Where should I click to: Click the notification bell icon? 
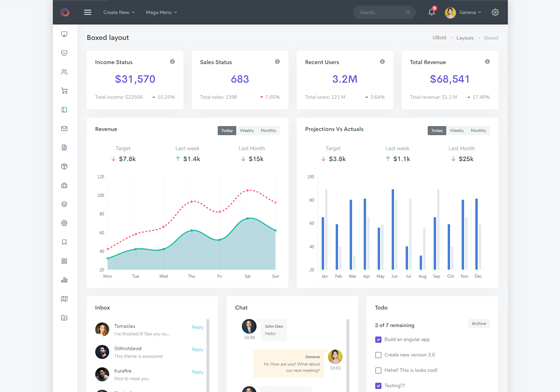[x=432, y=12]
